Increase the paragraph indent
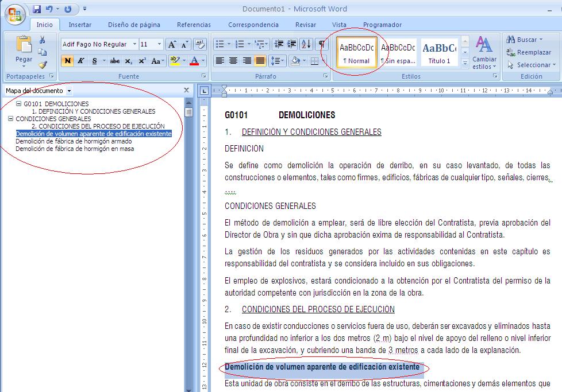The height and width of the screenshot is (392, 562). 292,44
